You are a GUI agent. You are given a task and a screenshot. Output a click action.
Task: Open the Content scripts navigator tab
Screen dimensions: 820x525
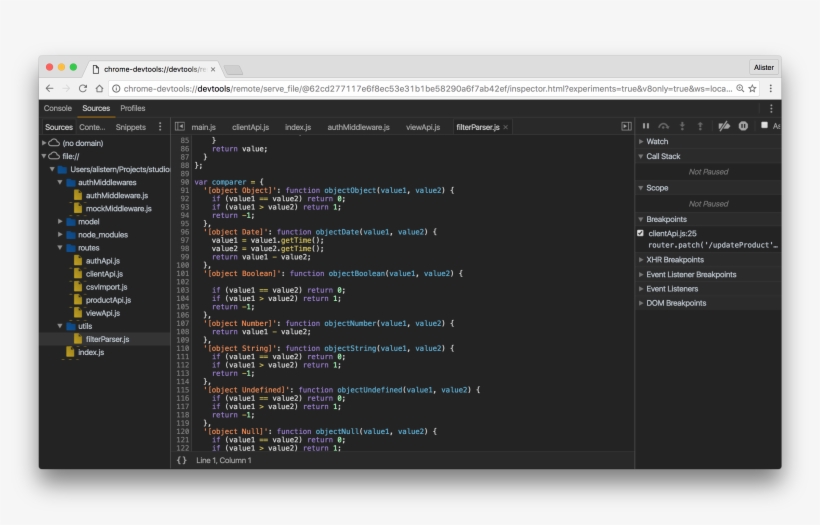click(92, 127)
